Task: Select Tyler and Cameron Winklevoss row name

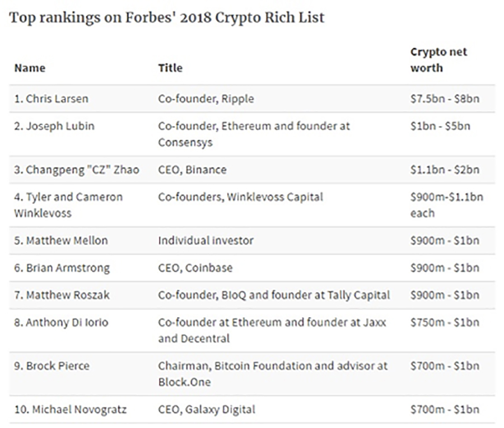Action: [x=68, y=205]
